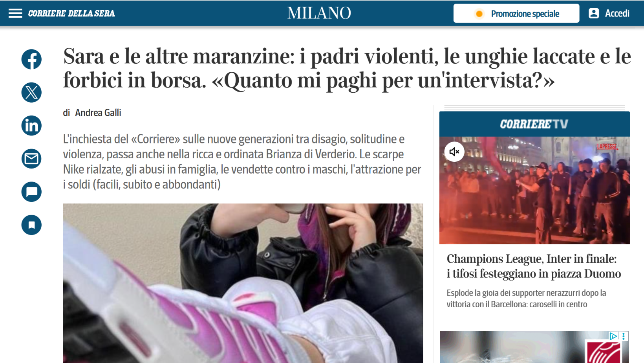The height and width of the screenshot is (363, 644).
Task: Click the Accedi user profile icon
Action: point(594,13)
